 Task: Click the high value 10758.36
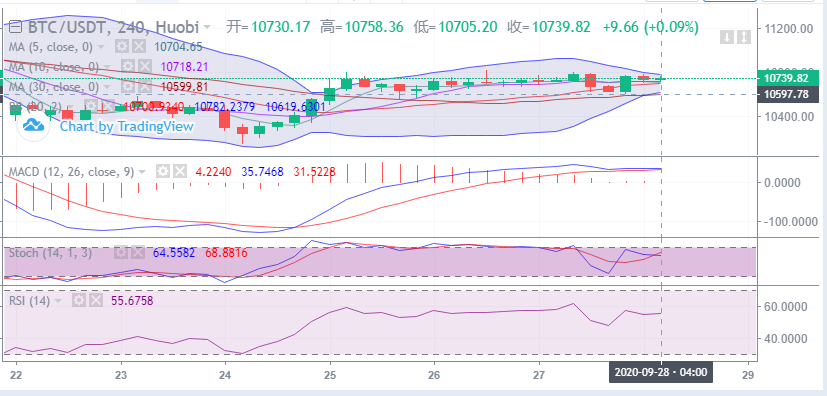click(373, 26)
